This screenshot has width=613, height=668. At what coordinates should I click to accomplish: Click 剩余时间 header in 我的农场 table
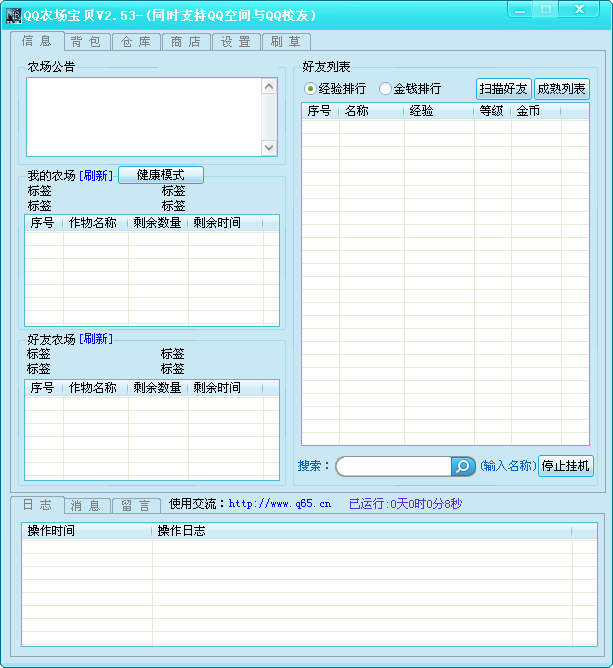226,223
